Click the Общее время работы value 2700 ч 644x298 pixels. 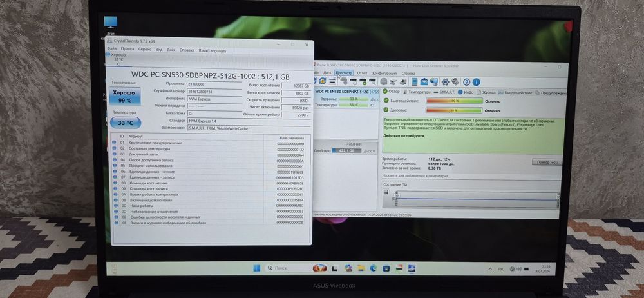[x=296, y=115]
